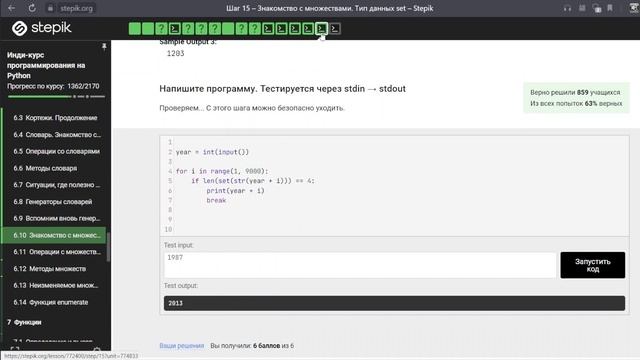The height and width of the screenshot is (360, 640).
Task: Click the Из всех попыток 63% верных text
Action: click(x=576, y=103)
